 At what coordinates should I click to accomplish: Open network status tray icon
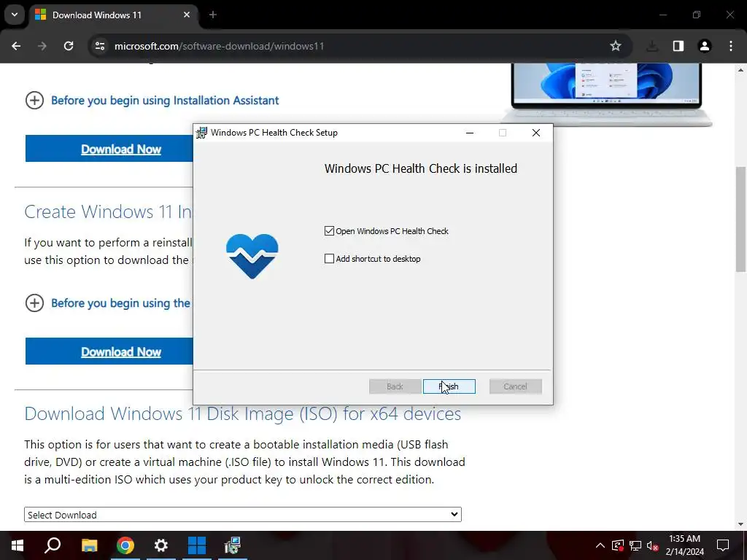[635, 545]
